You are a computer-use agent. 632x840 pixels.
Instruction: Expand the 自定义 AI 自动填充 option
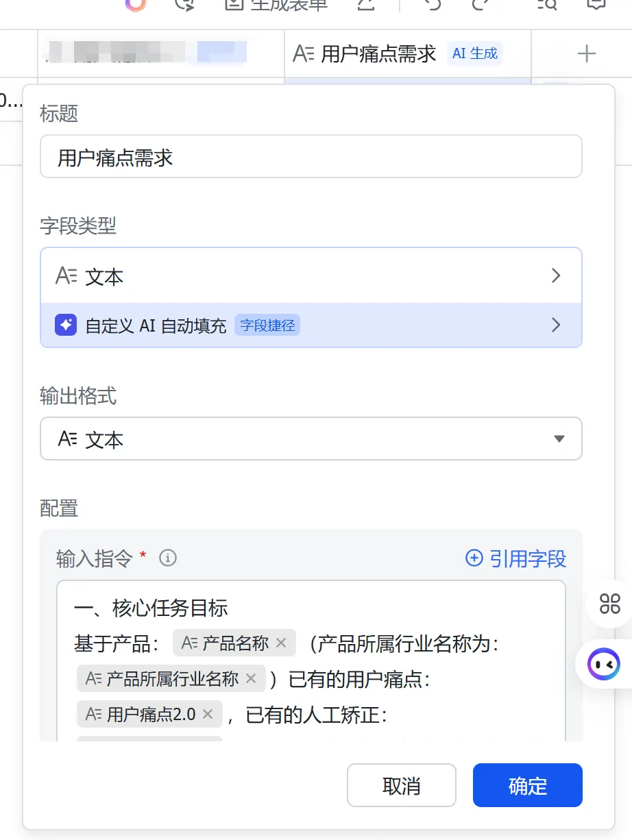coord(556,325)
